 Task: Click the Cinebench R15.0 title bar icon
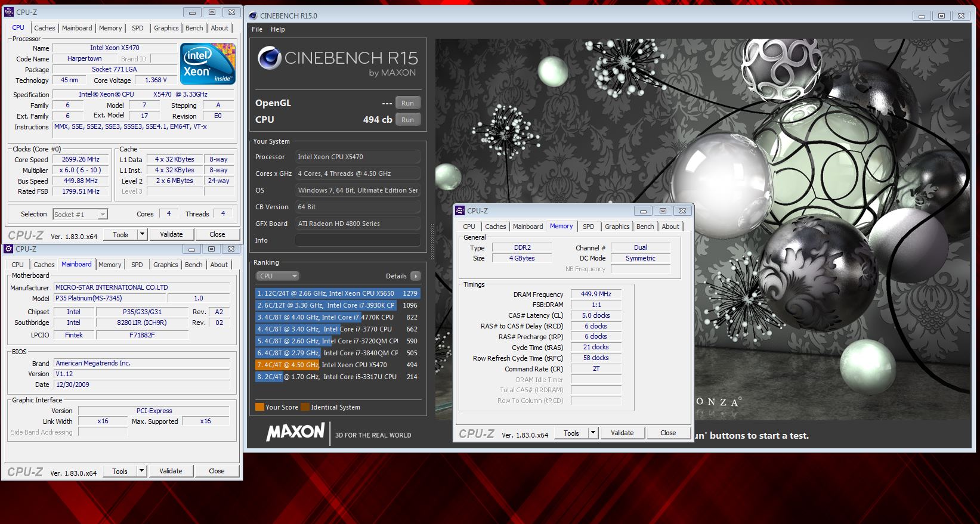coord(253,15)
